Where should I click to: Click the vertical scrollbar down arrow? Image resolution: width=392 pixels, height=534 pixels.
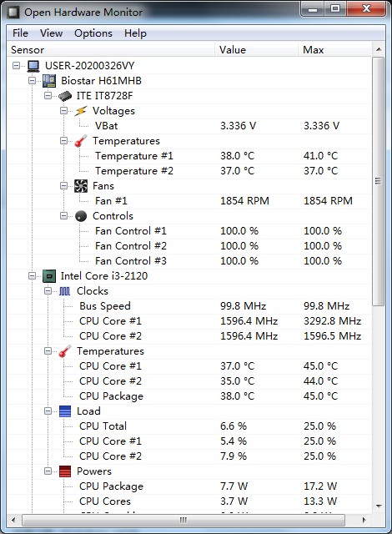[379, 506]
